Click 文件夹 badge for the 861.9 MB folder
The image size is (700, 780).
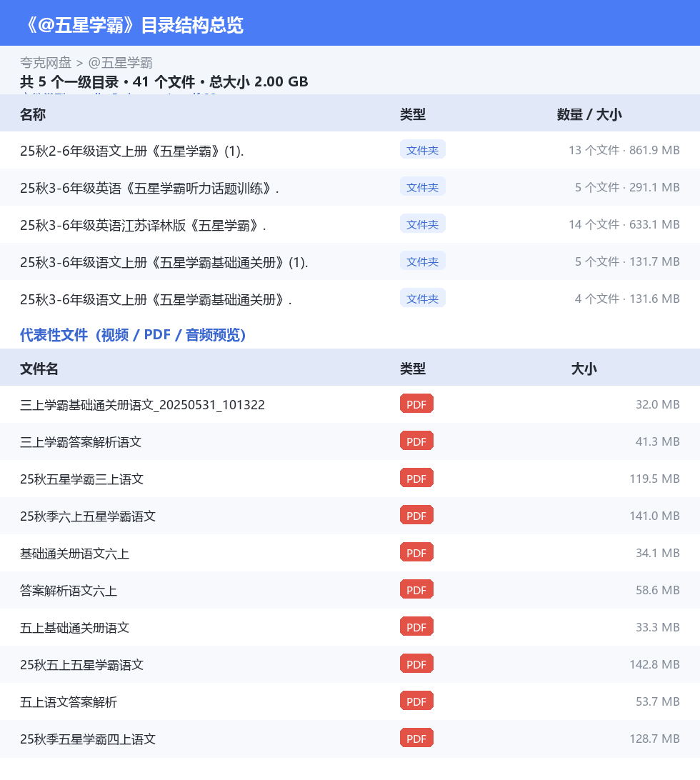click(x=422, y=150)
